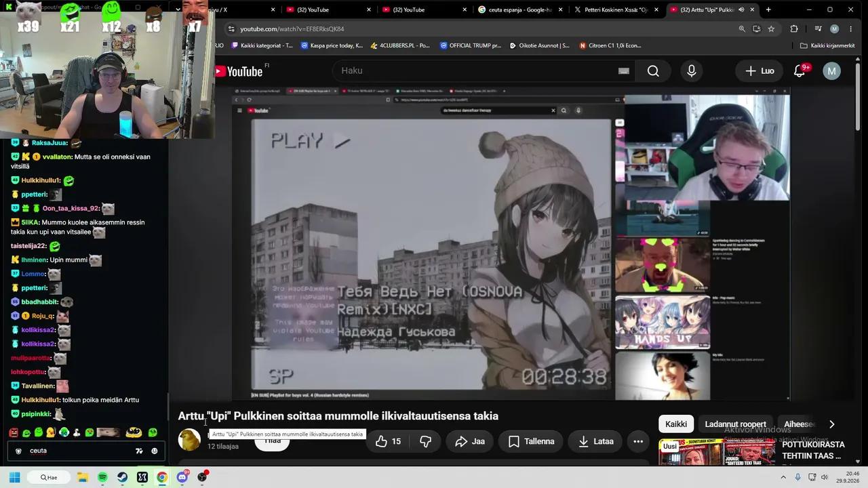Click the Luo create button
This screenshot has width=868, height=488.
coord(759,71)
